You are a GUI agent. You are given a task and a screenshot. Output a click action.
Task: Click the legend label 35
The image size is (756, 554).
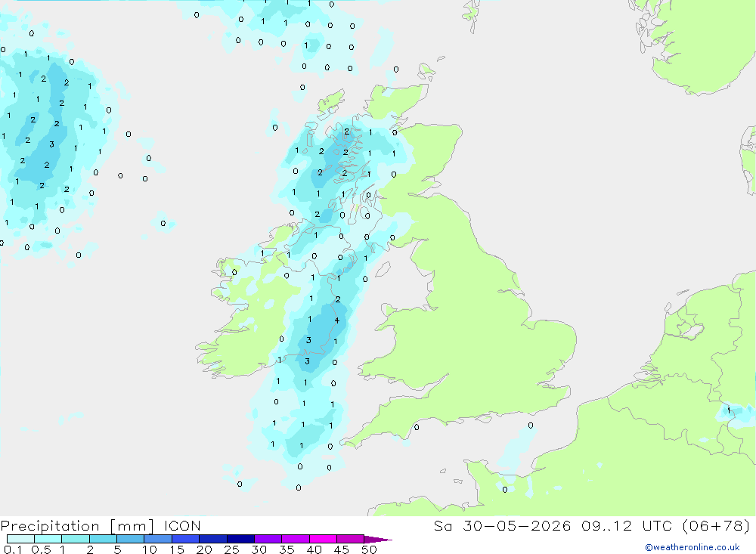[x=287, y=549]
